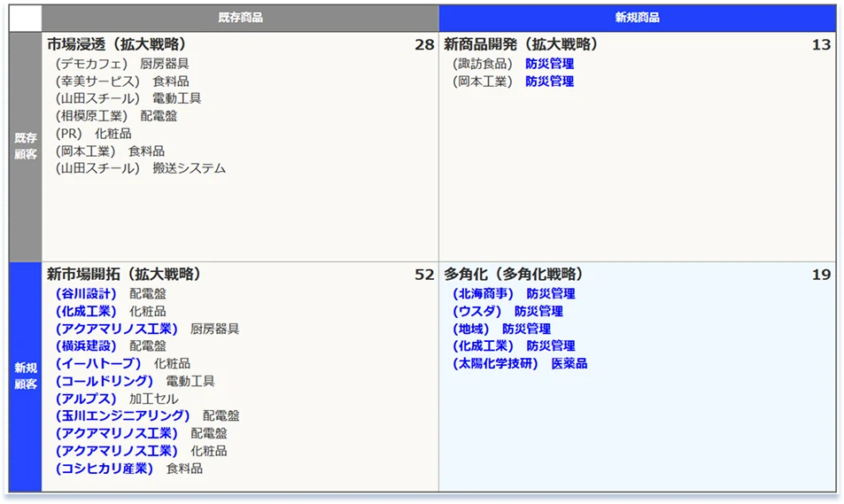This screenshot has height=504, width=844.
Task: Open (化成工業) link in 化粧品 row
Action: (x=86, y=311)
